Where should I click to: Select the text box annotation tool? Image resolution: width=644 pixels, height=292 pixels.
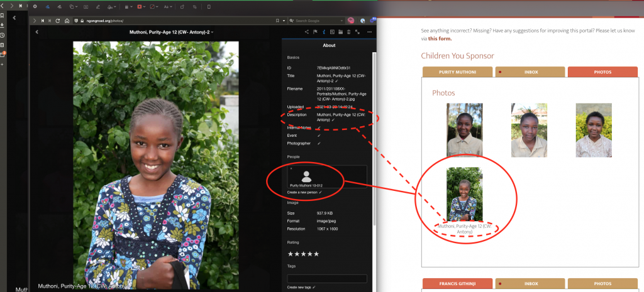(86, 6)
